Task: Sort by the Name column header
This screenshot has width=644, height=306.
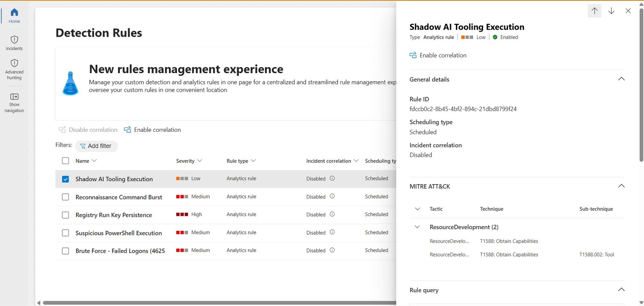Action: click(86, 161)
